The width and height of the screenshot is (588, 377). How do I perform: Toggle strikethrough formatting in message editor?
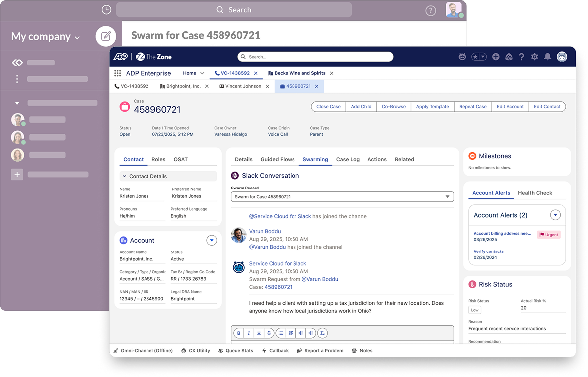pyautogui.click(x=269, y=333)
